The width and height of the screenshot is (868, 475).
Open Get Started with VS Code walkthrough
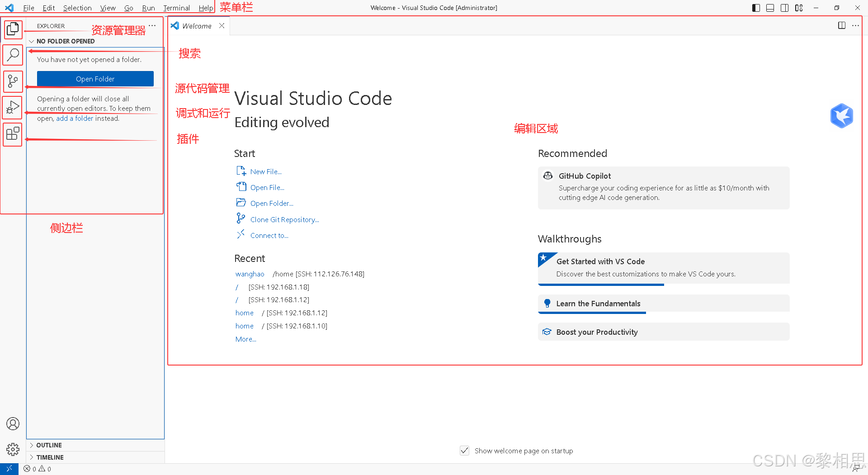pos(664,268)
